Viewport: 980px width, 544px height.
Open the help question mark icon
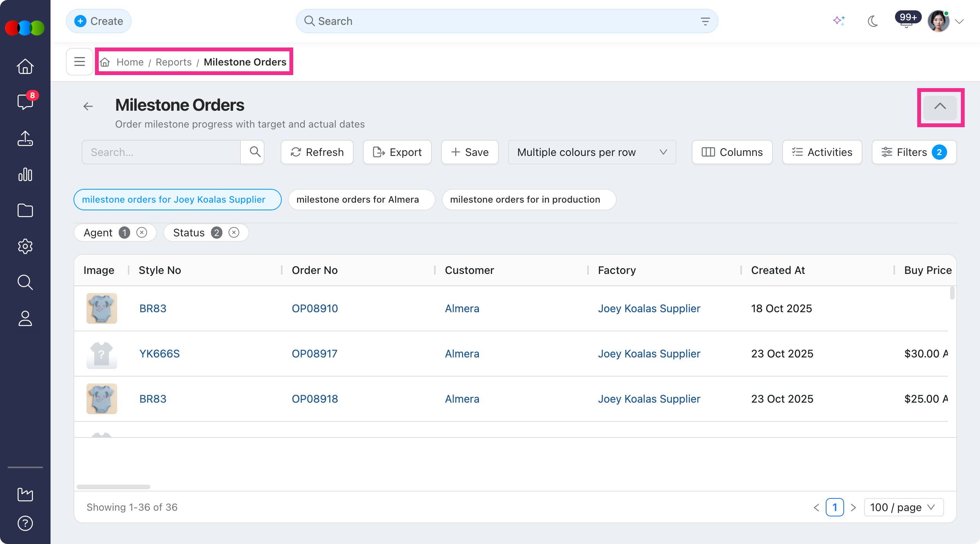(x=25, y=523)
